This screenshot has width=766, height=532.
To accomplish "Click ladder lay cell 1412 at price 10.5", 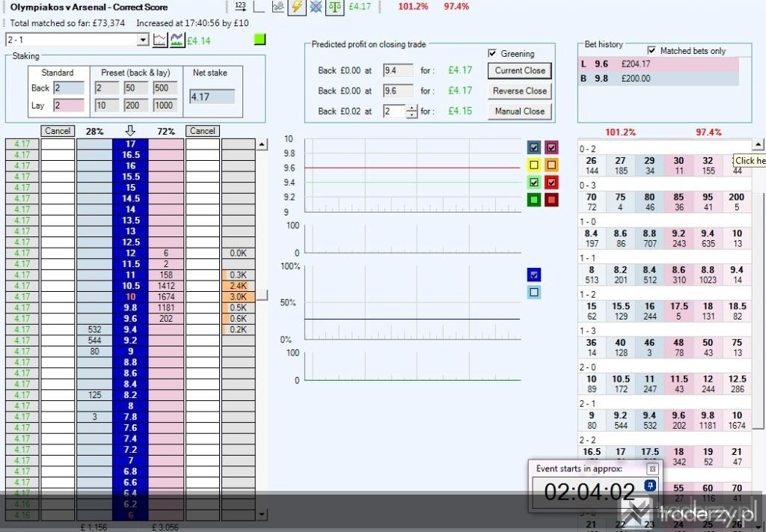I will [166, 286].
